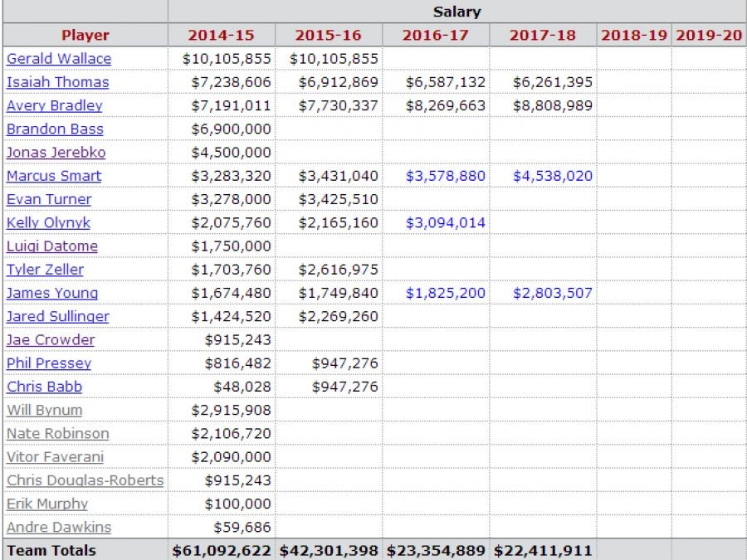Open Avery Bradley's player page
This screenshot has height=560, width=747.
click(54, 105)
